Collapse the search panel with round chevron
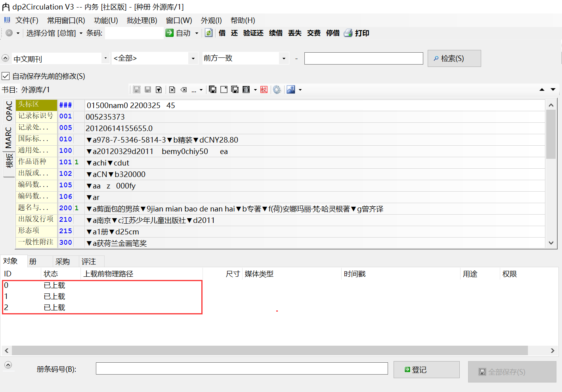Viewport: 562px width, 392px height. [6, 58]
